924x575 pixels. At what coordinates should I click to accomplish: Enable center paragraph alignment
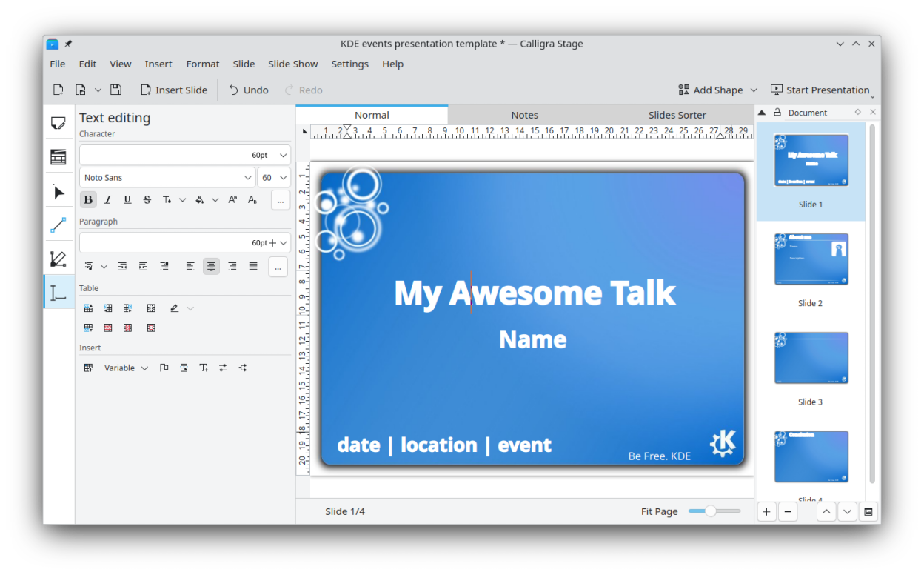pos(212,266)
